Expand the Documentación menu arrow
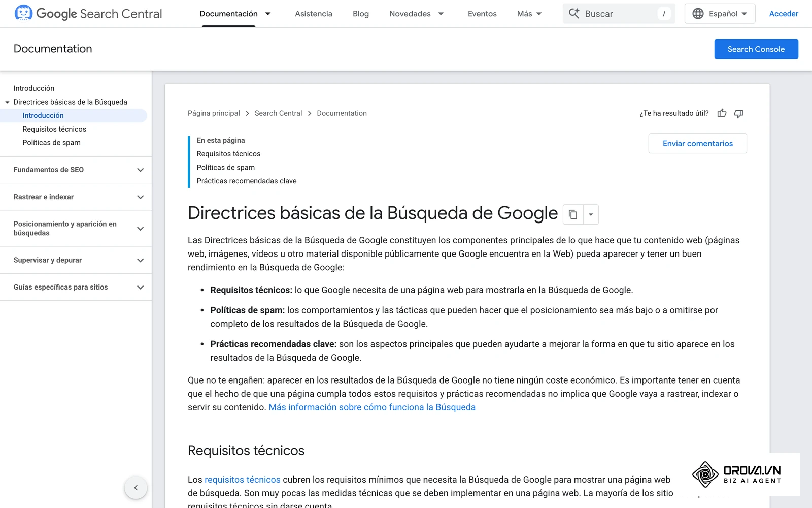Image resolution: width=812 pixels, height=508 pixels. pos(268,14)
